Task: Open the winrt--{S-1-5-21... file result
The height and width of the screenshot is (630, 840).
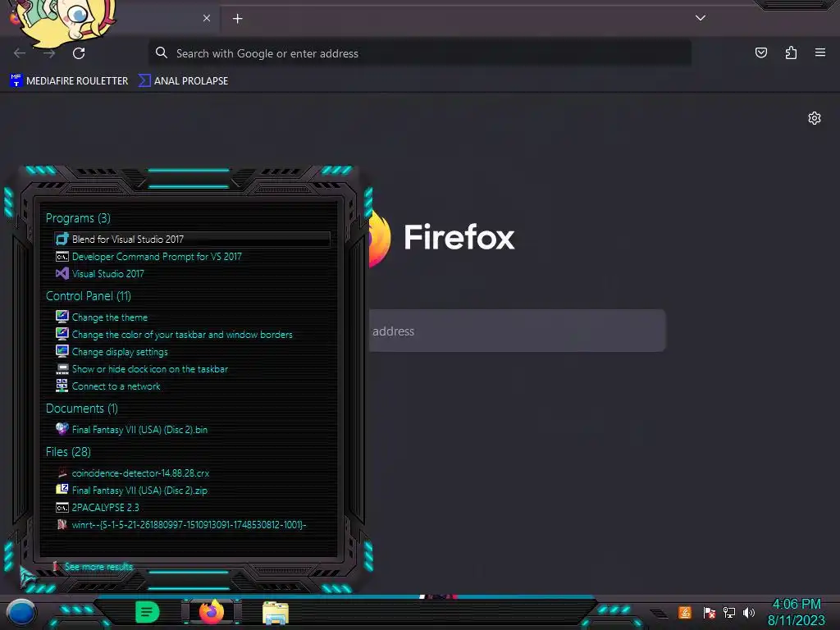Action: [189, 524]
